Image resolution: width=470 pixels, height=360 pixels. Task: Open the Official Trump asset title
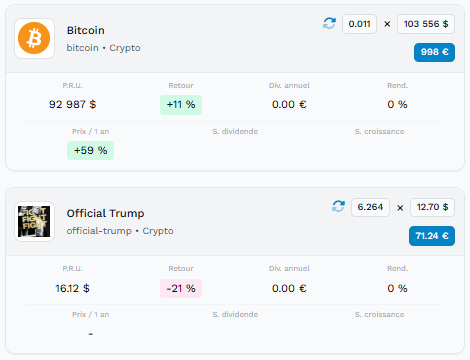click(x=105, y=213)
